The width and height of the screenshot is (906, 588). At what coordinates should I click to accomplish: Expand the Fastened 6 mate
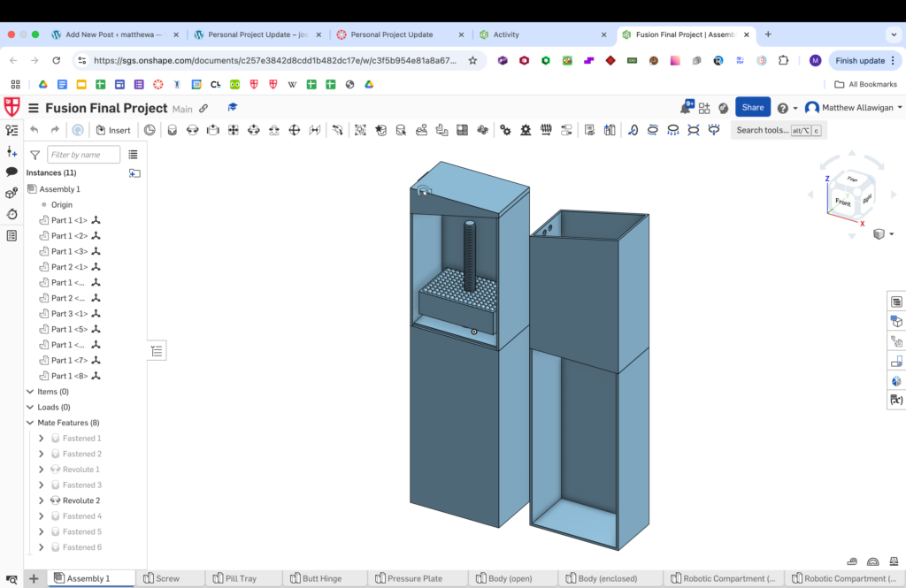(x=41, y=547)
